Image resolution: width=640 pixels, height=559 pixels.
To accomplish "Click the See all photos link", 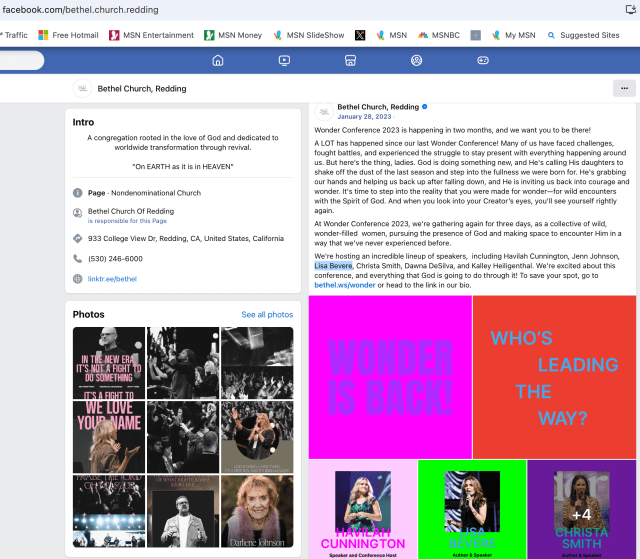I will tap(267, 314).
